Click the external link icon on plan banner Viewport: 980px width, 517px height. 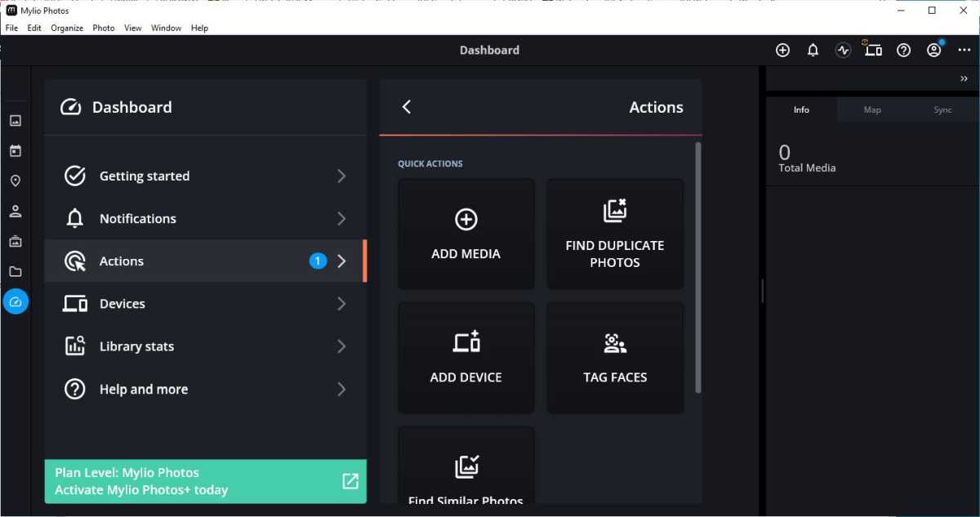pos(350,481)
